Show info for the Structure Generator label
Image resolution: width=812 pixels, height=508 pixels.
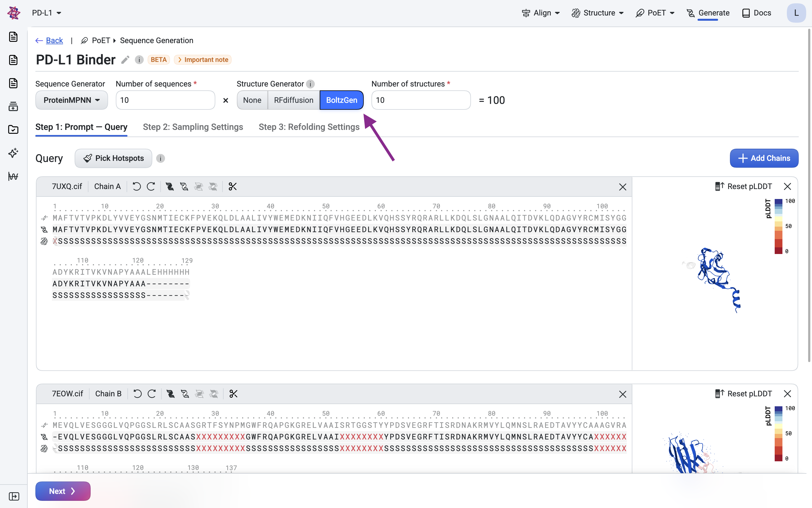coord(310,84)
